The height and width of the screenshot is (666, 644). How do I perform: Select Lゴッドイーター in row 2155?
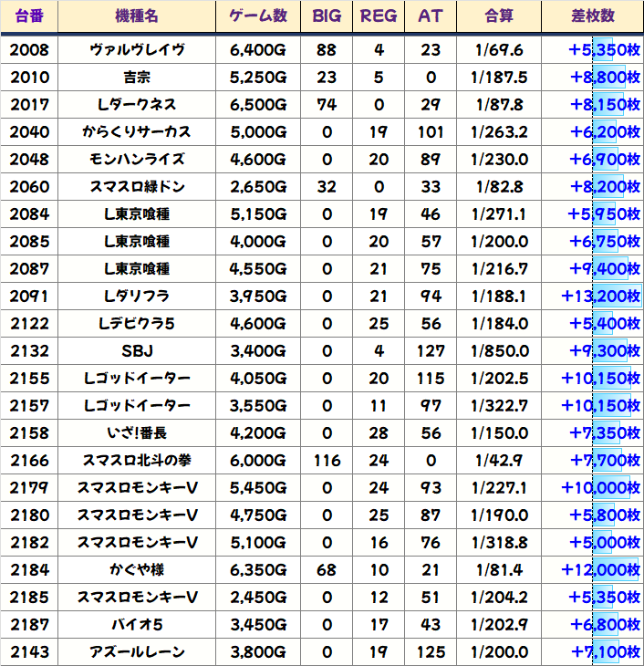137,379
